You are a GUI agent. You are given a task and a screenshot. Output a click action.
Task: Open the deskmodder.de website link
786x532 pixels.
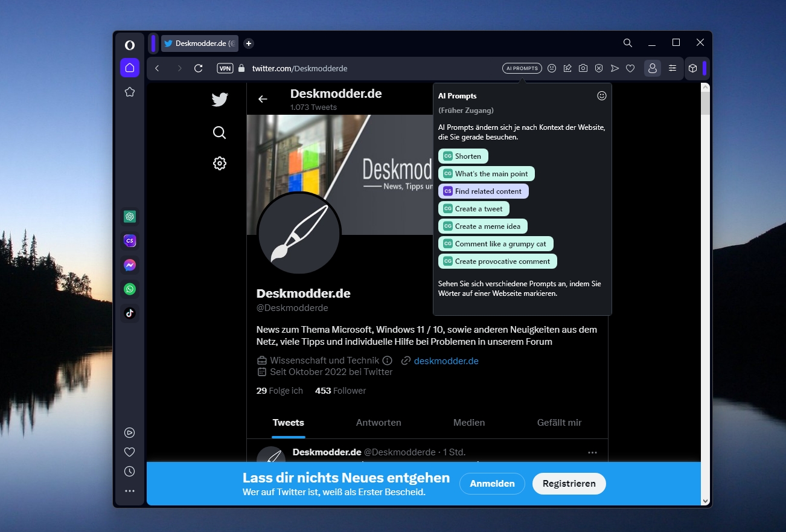point(446,361)
